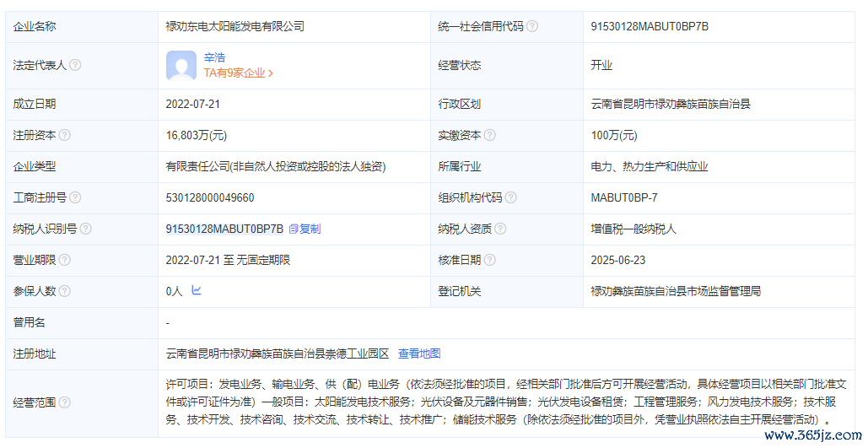
Task: Click help icon next to 实缴资本
Action: [490, 134]
